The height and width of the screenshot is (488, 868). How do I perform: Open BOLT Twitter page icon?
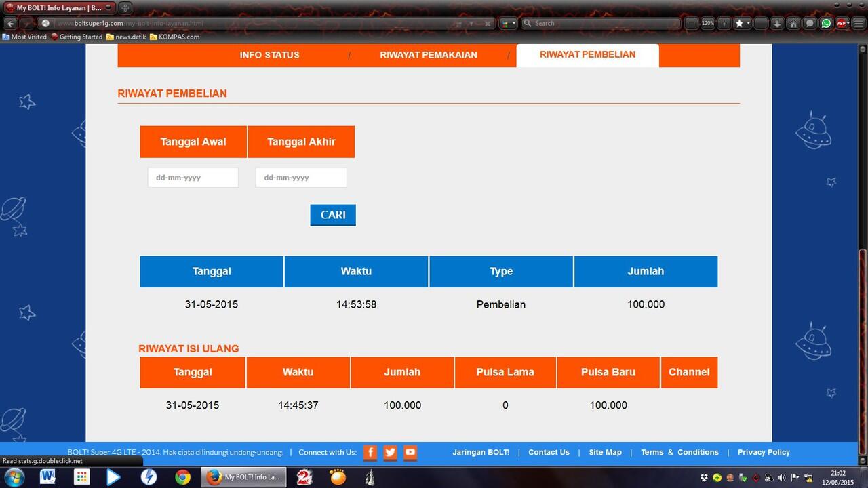click(x=390, y=453)
